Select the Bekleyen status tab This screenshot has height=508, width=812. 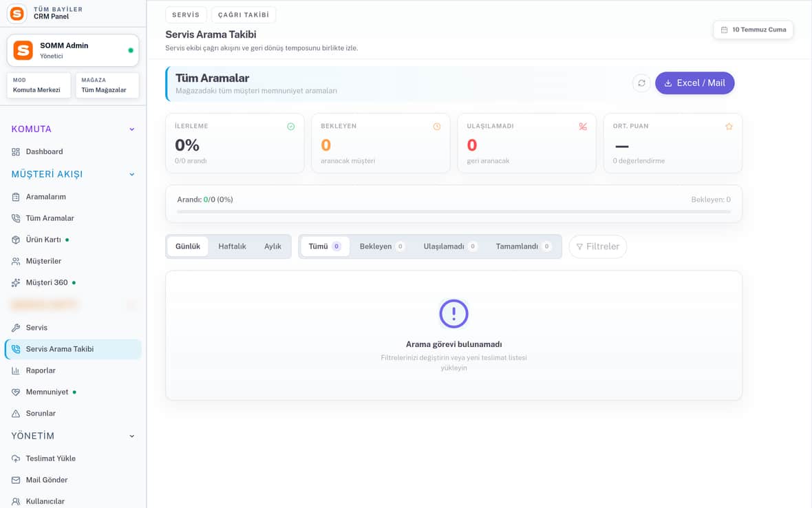pyautogui.click(x=382, y=246)
